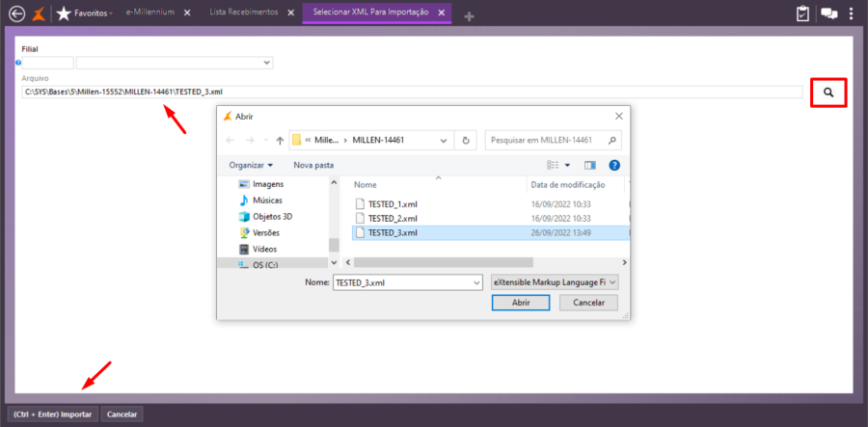The width and height of the screenshot is (868, 427).
Task: Click the (Ctrl + Enter) Importar button
Action: [53, 414]
